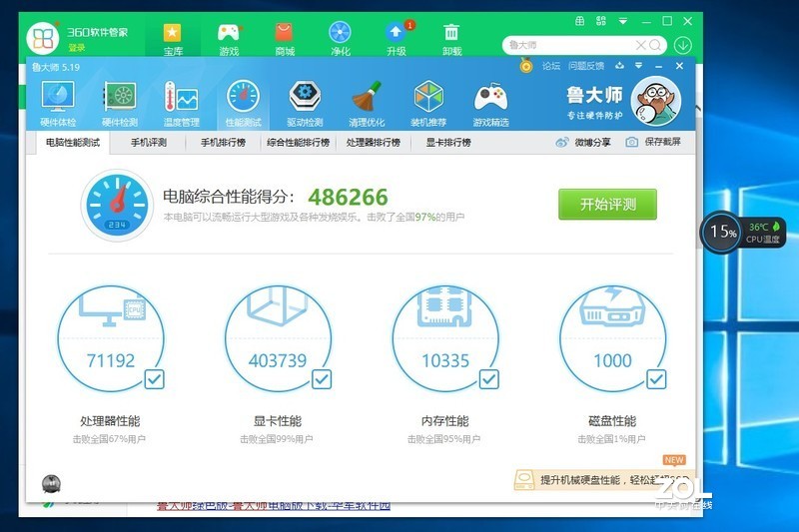Click 登录 in 360软件管家
Image resolution: width=799 pixels, height=532 pixels.
point(77,48)
